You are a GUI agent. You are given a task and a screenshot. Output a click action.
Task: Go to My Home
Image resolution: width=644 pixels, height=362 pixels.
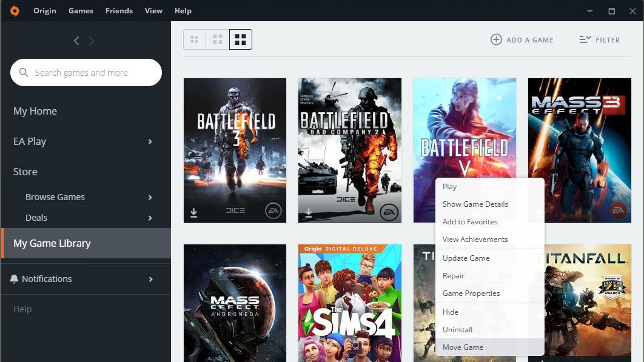(x=35, y=111)
